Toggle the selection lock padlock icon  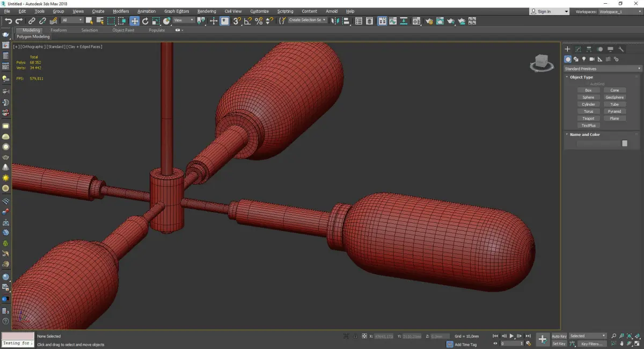355,336
